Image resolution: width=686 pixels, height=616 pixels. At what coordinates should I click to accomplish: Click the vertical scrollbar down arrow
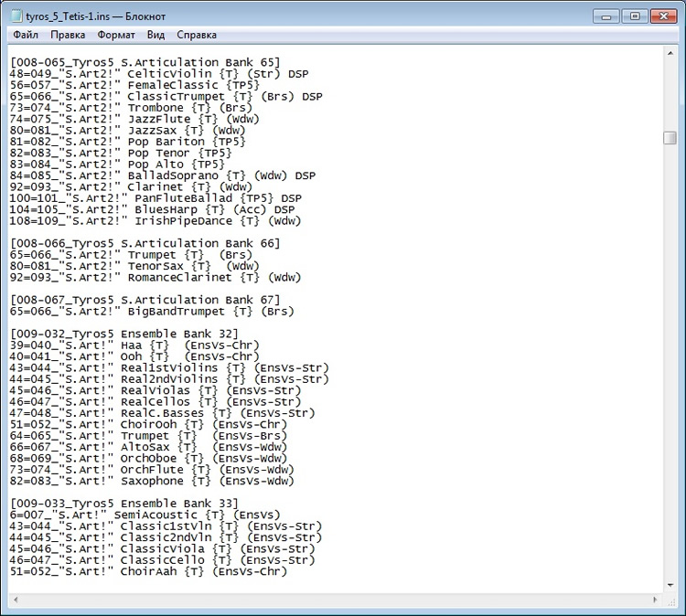point(670,586)
